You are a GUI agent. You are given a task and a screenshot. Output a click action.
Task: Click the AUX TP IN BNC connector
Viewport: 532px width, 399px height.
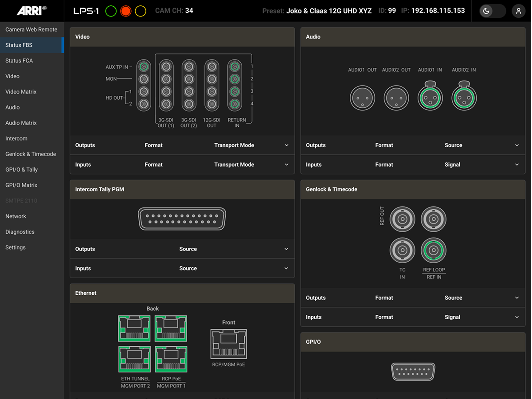pos(143,67)
